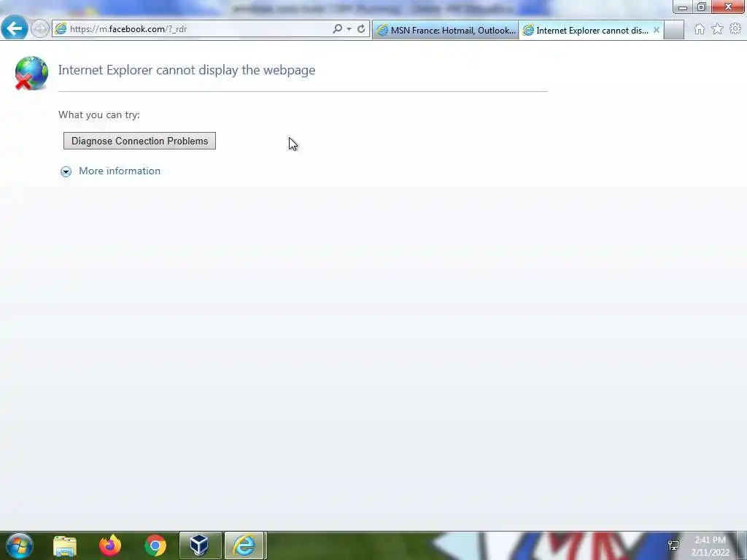Image resolution: width=747 pixels, height=560 pixels.
Task: Click the search magnifier in address bar
Action: click(337, 28)
